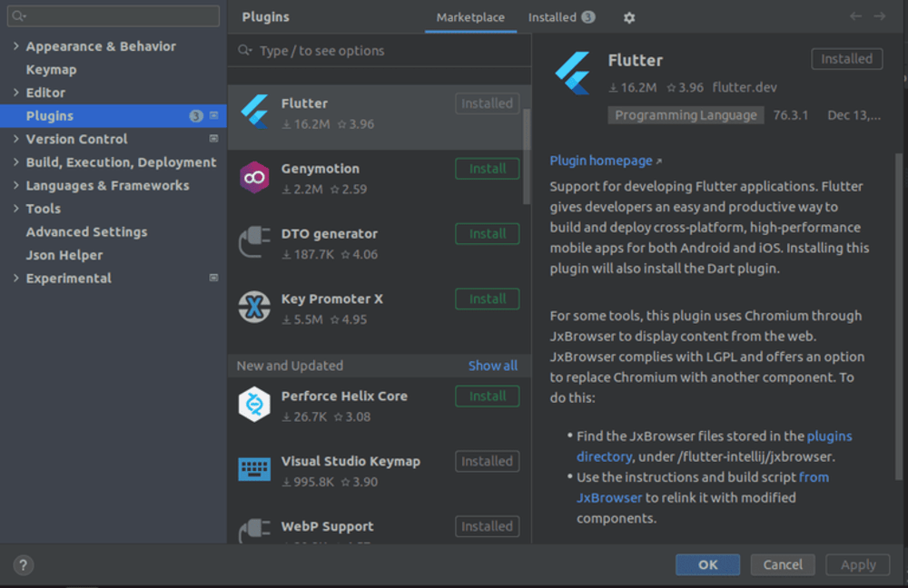Click Show all for New and Updated
The width and height of the screenshot is (908, 588).
click(x=493, y=366)
